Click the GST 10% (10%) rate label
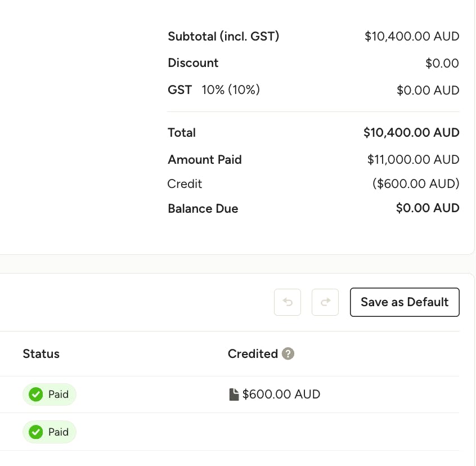 (231, 90)
